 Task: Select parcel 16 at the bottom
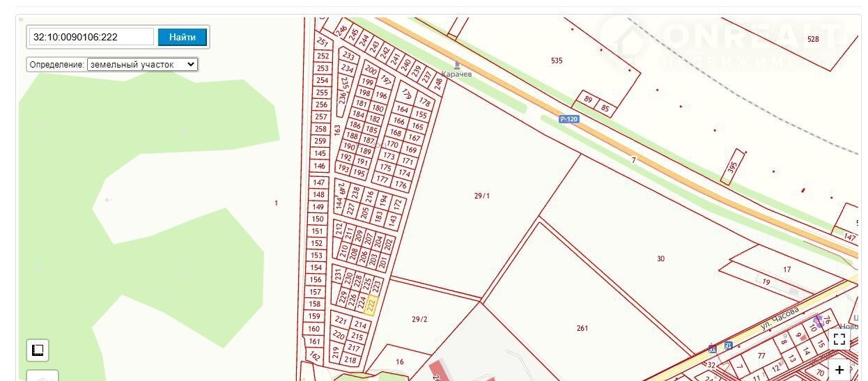click(x=400, y=361)
